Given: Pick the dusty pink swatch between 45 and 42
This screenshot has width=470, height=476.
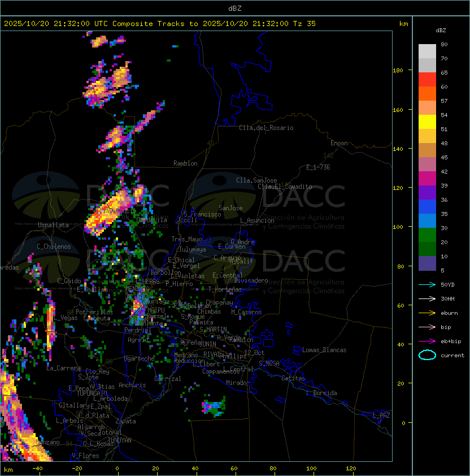Looking at the screenshot, I should [x=427, y=165].
